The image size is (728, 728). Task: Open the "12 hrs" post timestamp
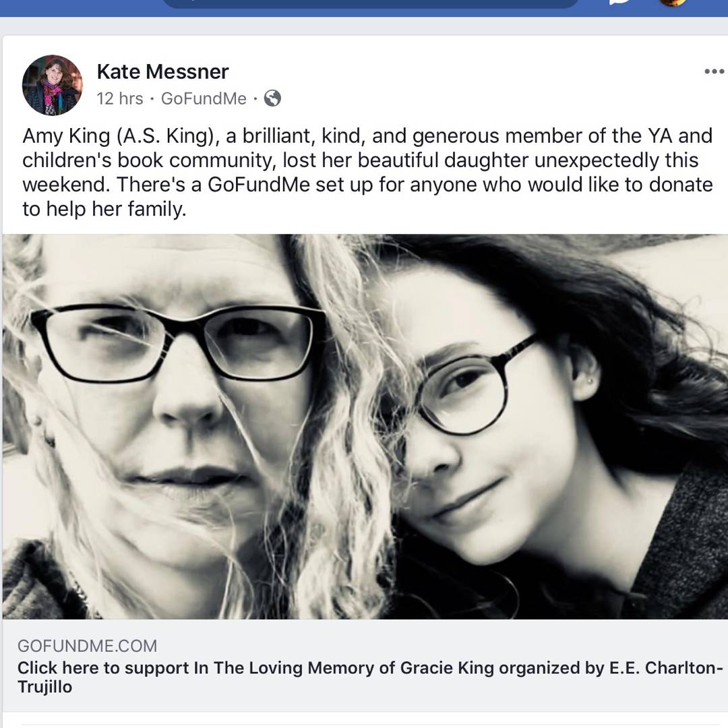click(x=120, y=98)
